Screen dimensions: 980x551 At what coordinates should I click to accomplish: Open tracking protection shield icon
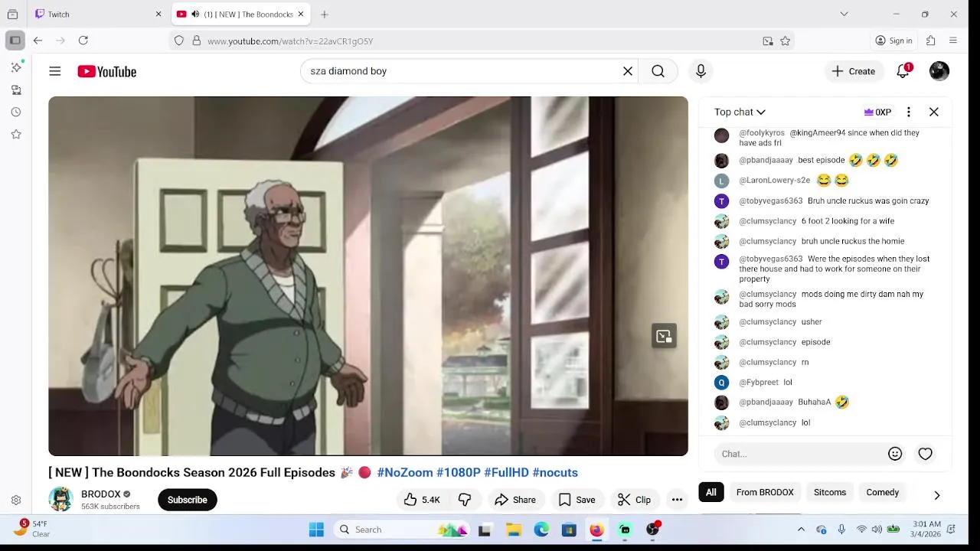pyautogui.click(x=179, y=41)
